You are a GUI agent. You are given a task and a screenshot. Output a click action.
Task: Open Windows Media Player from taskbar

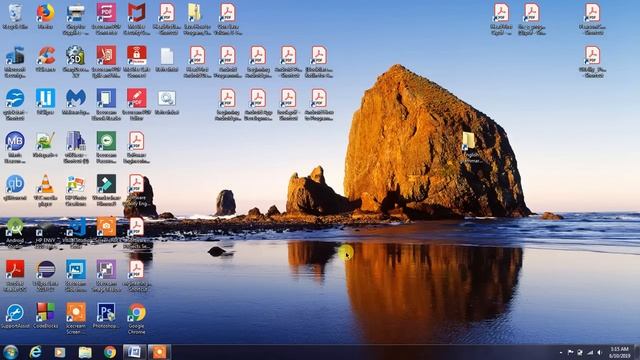[60, 352]
